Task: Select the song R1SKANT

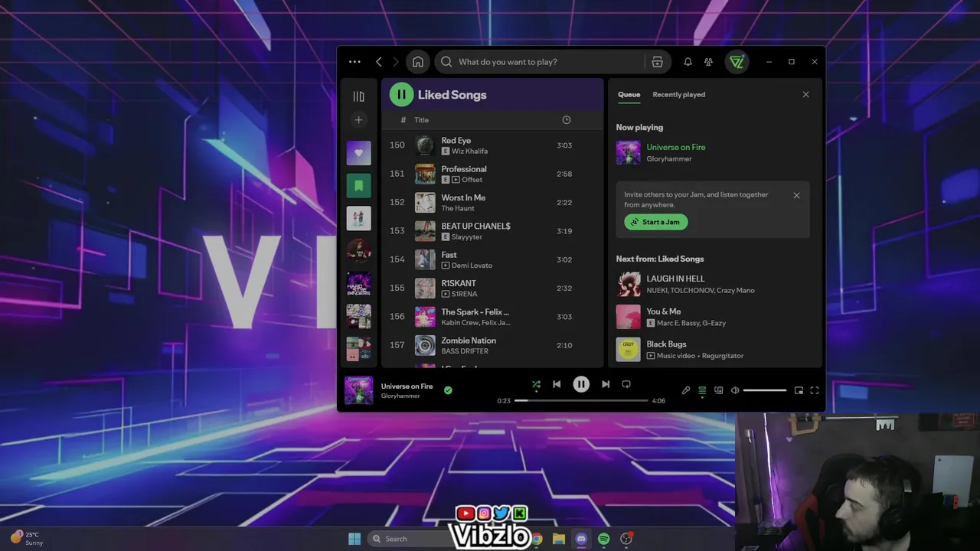Action: [x=459, y=283]
